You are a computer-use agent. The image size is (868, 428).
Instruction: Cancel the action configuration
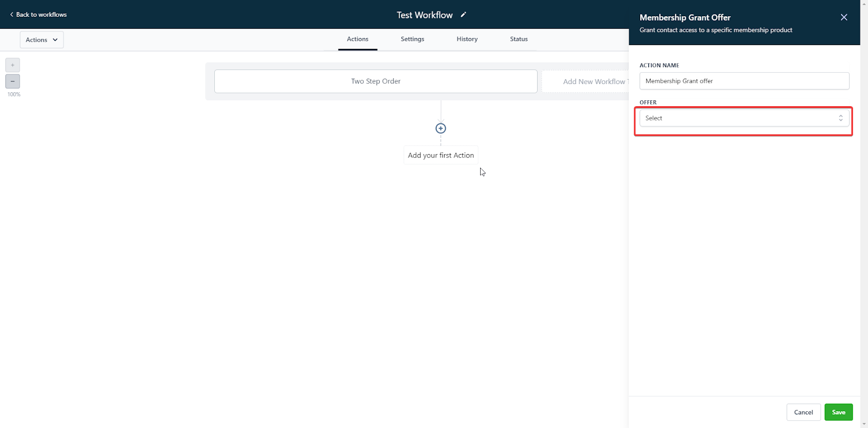pyautogui.click(x=803, y=412)
